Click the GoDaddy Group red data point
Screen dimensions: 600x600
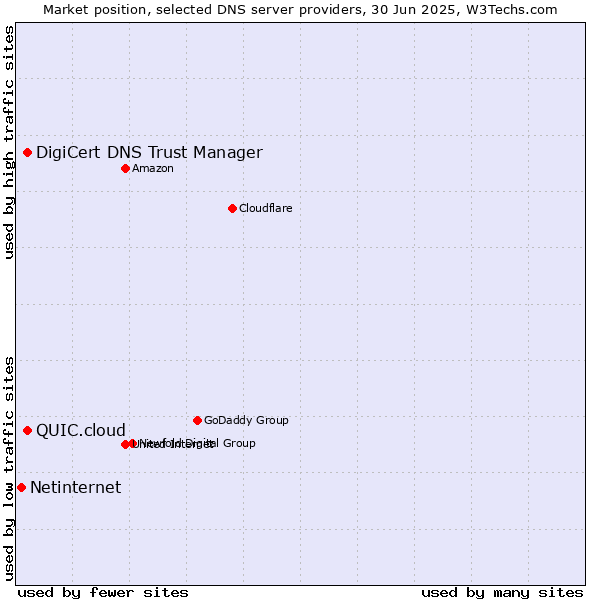tap(197, 421)
